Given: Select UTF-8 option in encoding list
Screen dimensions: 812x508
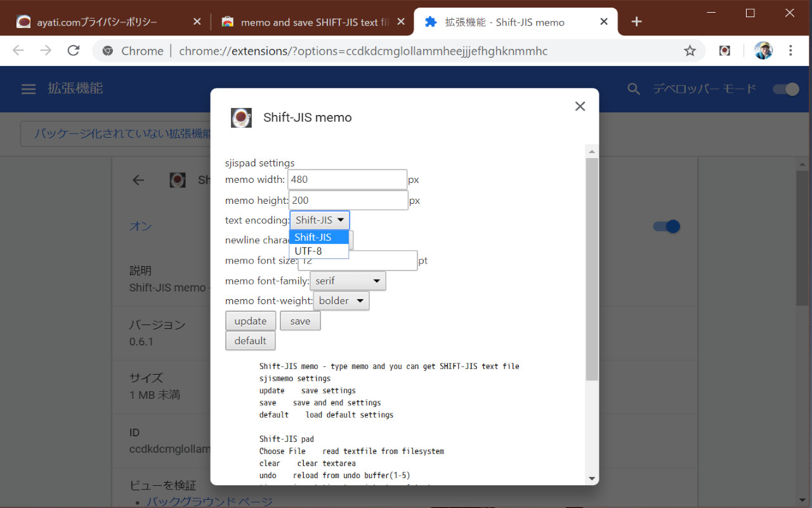Looking at the screenshot, I should click(x=318, y=251).
